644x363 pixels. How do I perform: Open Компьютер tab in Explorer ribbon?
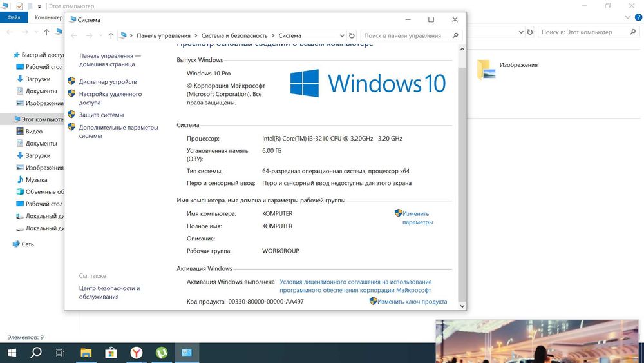tap(48, 17)
